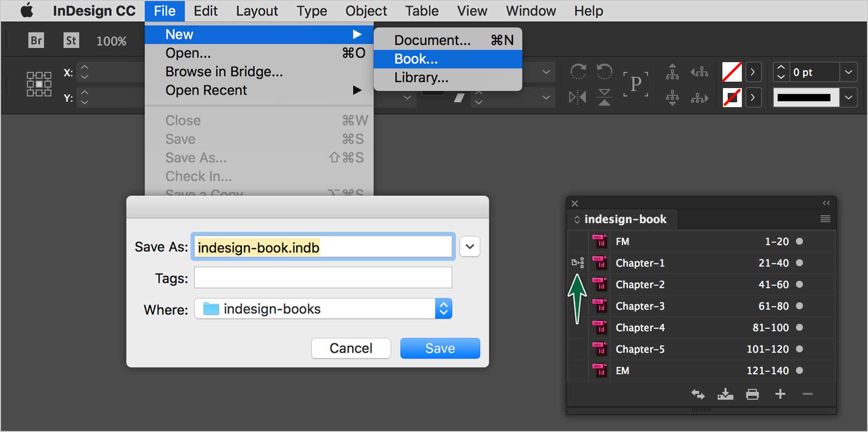Open the Book panel flyout menu

(825, 219)
